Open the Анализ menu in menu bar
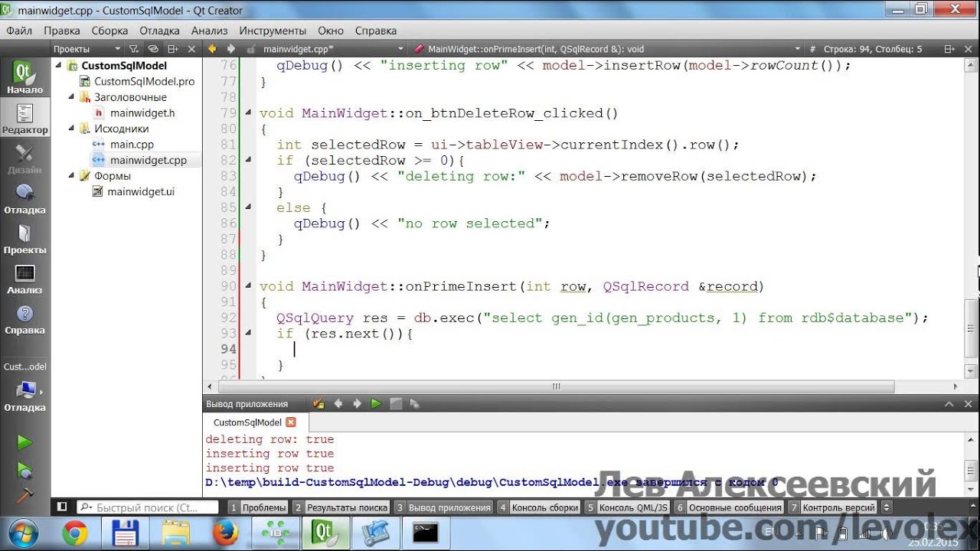Image resolution: width=980 pixels, height=551 pixels. coord(210,31)
